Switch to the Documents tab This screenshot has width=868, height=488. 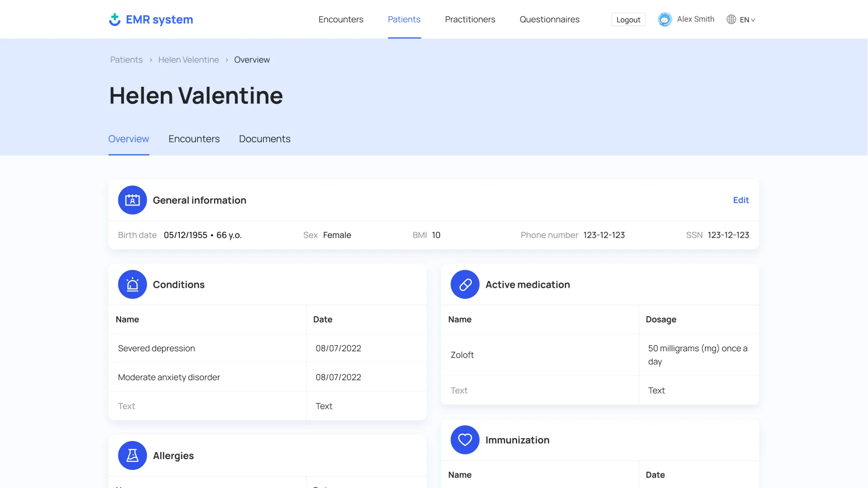pyautogui.click(x=265, y=139)
